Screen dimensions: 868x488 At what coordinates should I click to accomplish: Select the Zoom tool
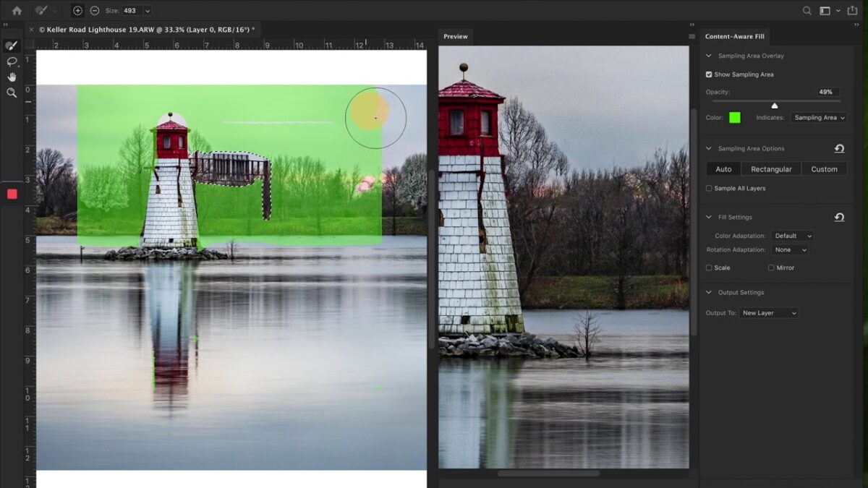click(12, 93)
